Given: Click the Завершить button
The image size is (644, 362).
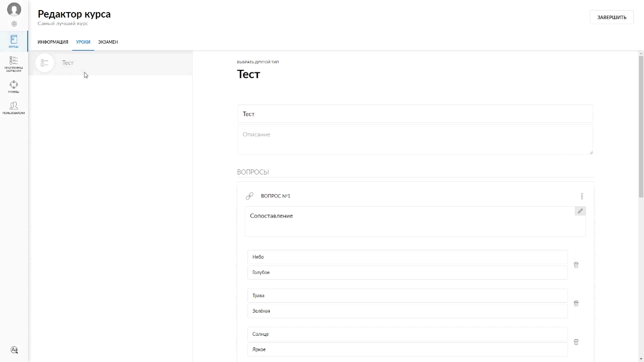Looking at the screenshot, I should [612, 17].
